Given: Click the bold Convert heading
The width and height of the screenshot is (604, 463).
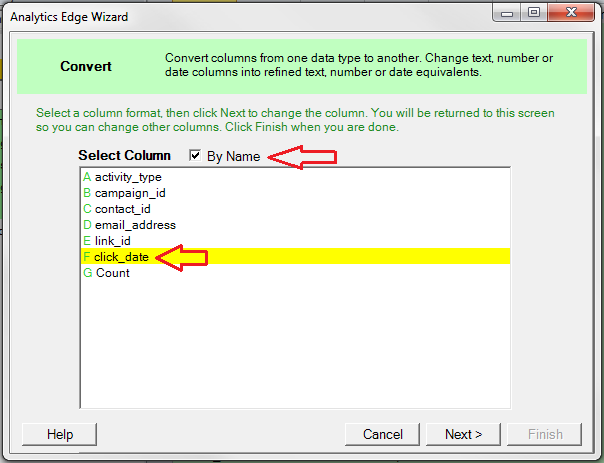Looking at the screenshot, I should click(x=85, y=67).
